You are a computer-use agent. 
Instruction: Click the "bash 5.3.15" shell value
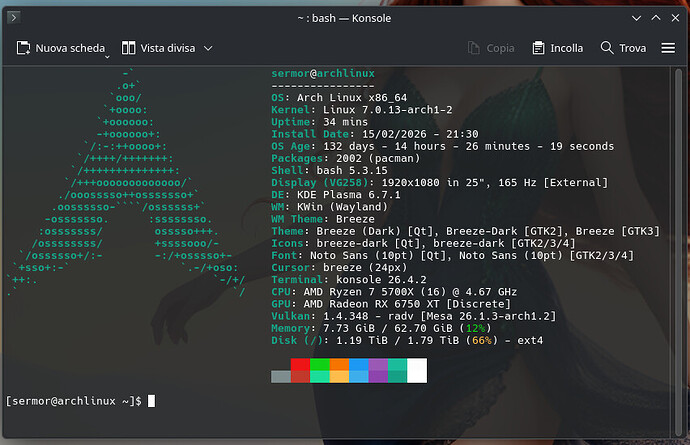[352, 170]
